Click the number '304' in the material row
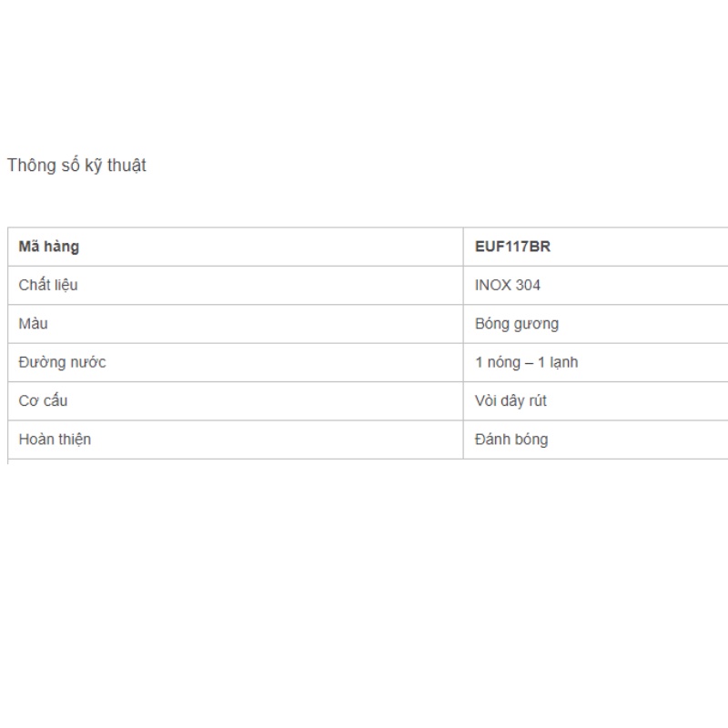 (x=528, y=285)
